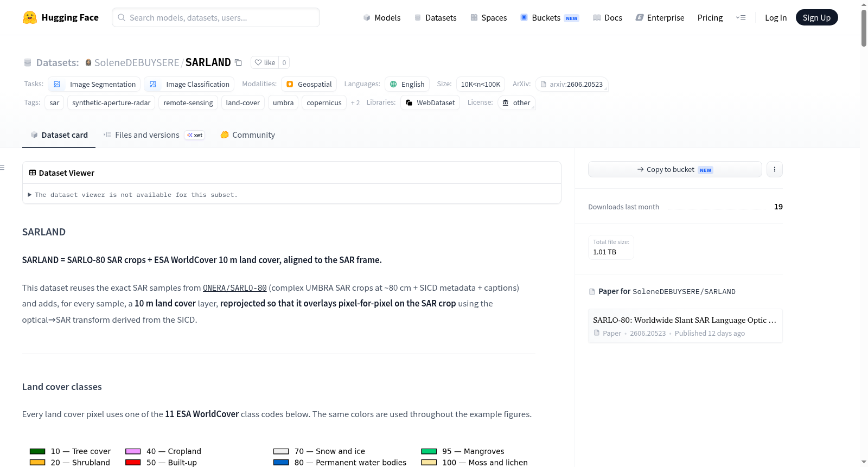
Task: Click the land-cover tag
Action: click(x=243, y=103)
